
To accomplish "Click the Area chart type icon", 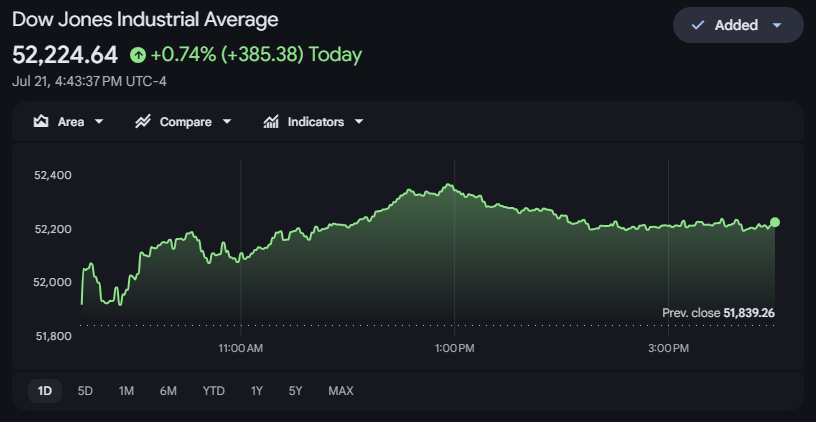I will click(41, 122).
